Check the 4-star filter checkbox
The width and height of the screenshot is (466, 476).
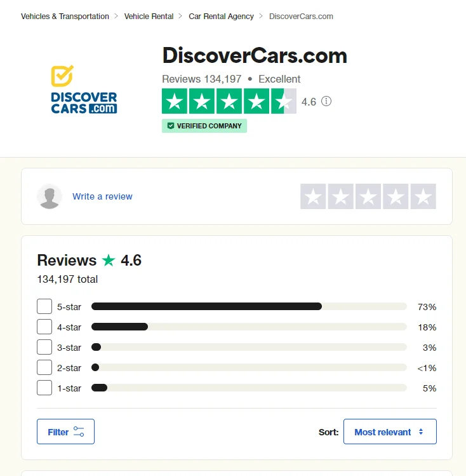44,327
